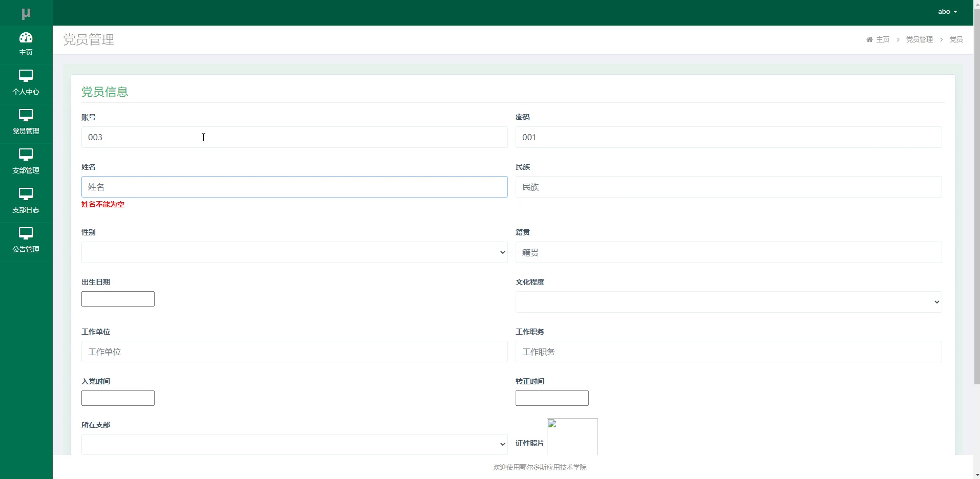This screenshot has height=479, width=980.
Task: Click the 党员管理 page title
Action: click(89, 40)
